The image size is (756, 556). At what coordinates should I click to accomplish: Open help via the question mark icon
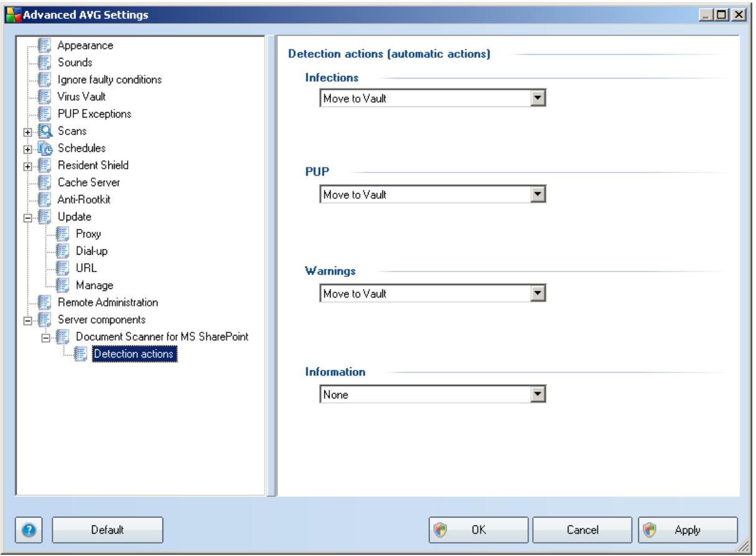29,529
